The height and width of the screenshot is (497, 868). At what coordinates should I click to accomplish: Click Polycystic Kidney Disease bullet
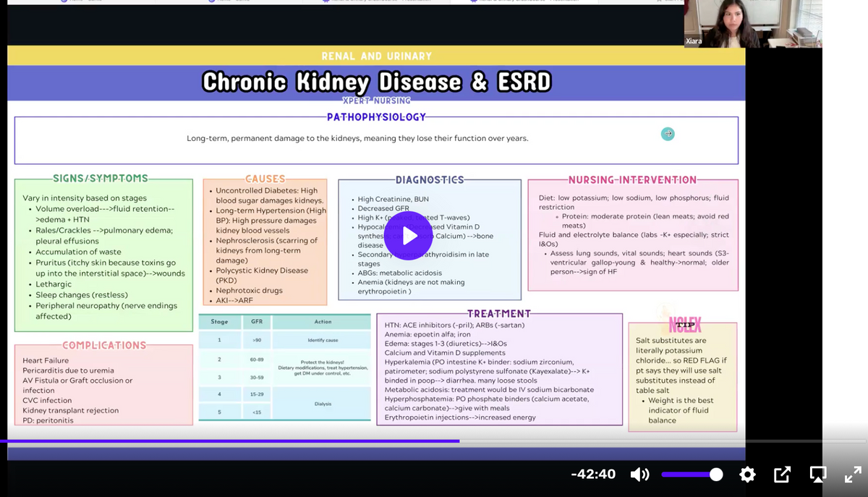[262, 275]
